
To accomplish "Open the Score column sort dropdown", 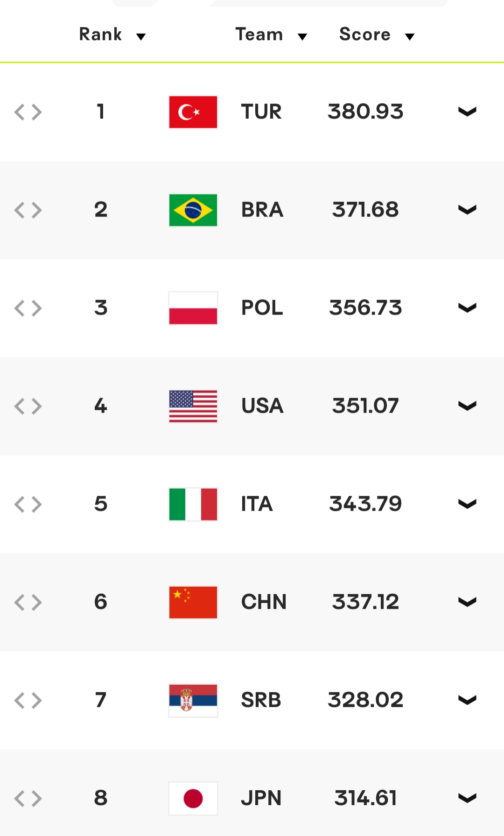I will (x=409, y=36).
